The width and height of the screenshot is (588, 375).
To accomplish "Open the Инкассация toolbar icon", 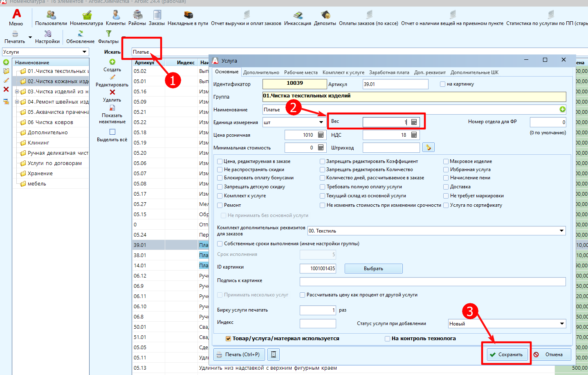I will point(298,16).
